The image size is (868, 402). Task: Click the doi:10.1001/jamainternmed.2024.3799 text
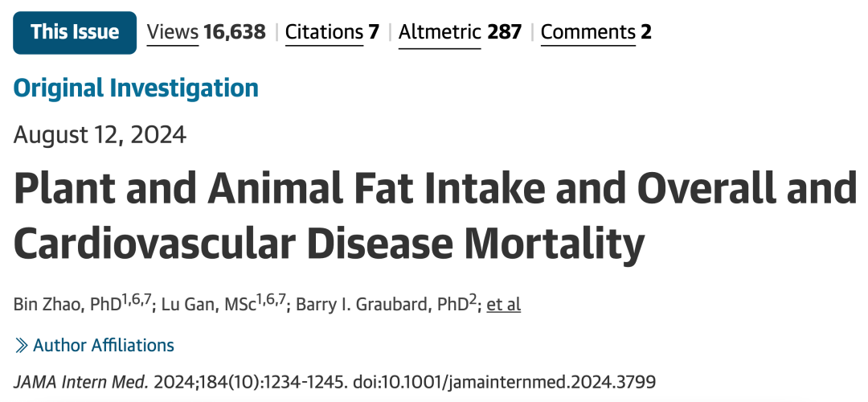tap(504, 382)
